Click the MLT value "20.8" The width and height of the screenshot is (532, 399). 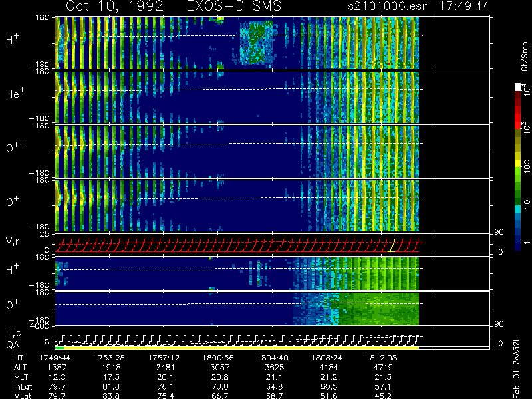point(219,377)
